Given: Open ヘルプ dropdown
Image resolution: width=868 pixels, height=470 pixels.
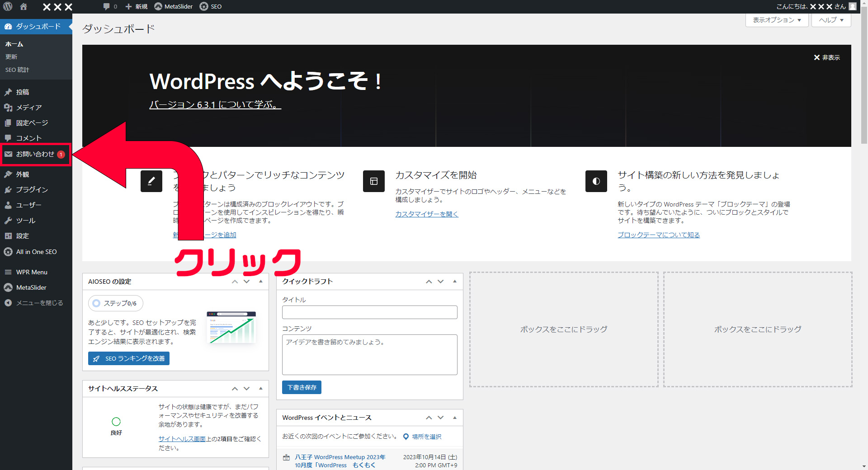Looking at the screenshot, I should [x=831, y=20].
